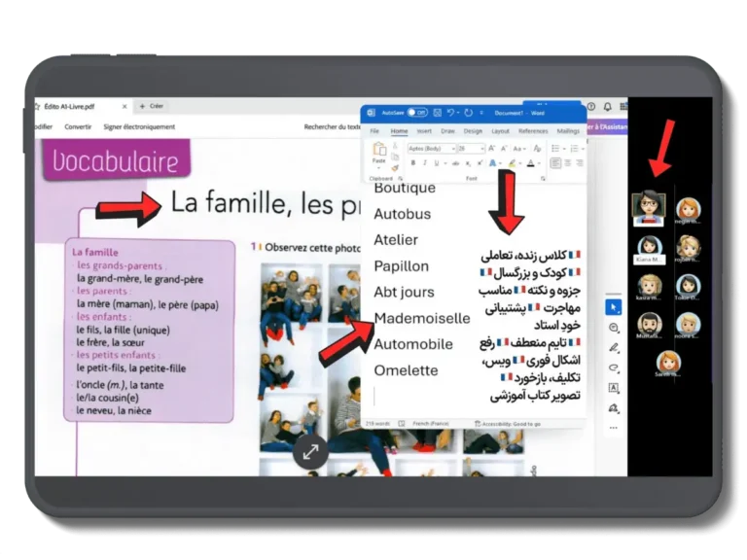Viewport: 747px width, 560px height.
Task: Toggle Bold formatting
Action: point(413,163)
